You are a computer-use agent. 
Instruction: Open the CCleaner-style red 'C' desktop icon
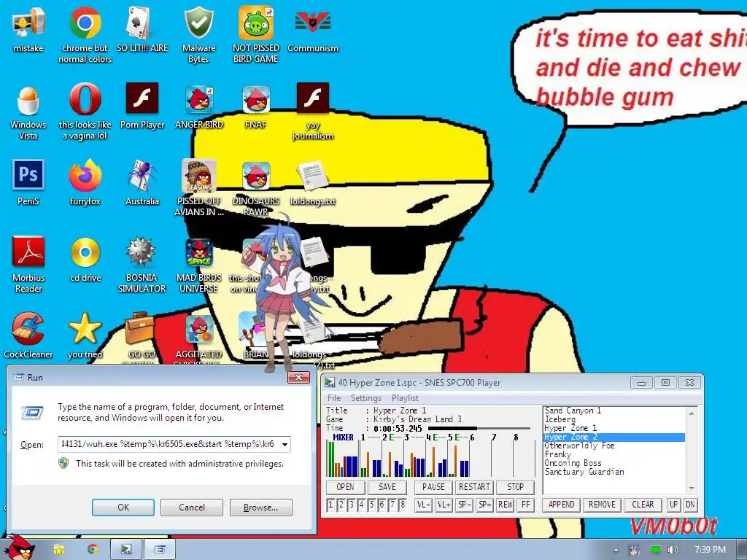[28, 329]
